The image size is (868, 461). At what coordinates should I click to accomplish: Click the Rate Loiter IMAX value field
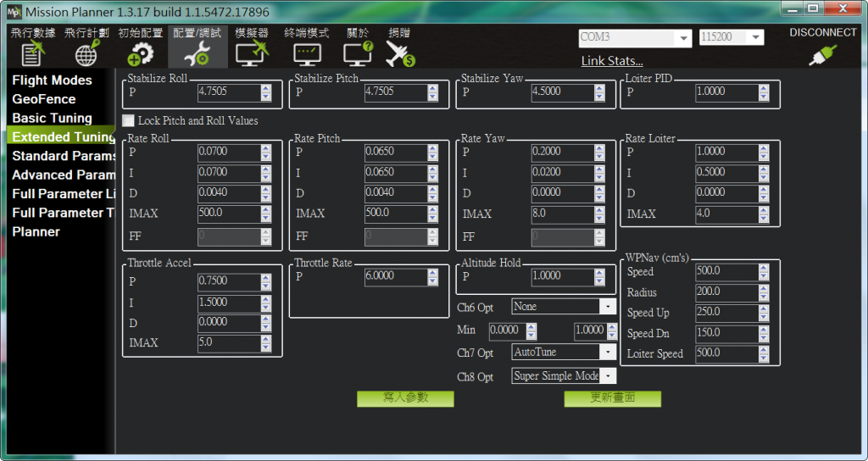[726, 214]
